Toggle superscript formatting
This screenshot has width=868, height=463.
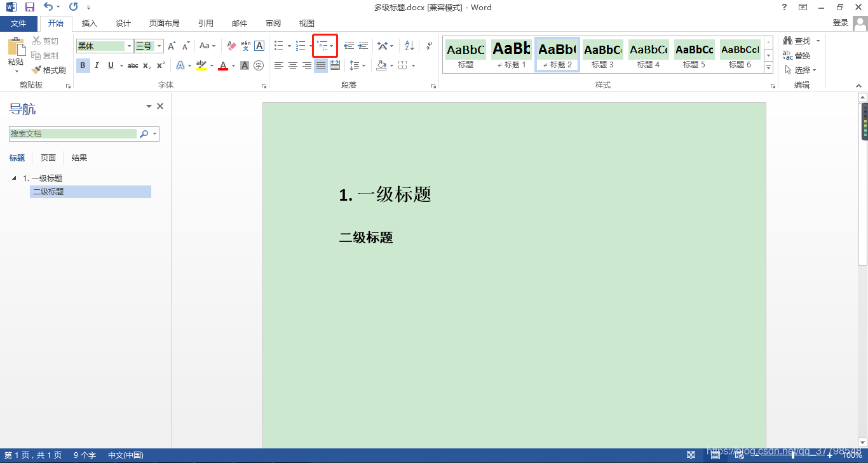click(161, 65)
